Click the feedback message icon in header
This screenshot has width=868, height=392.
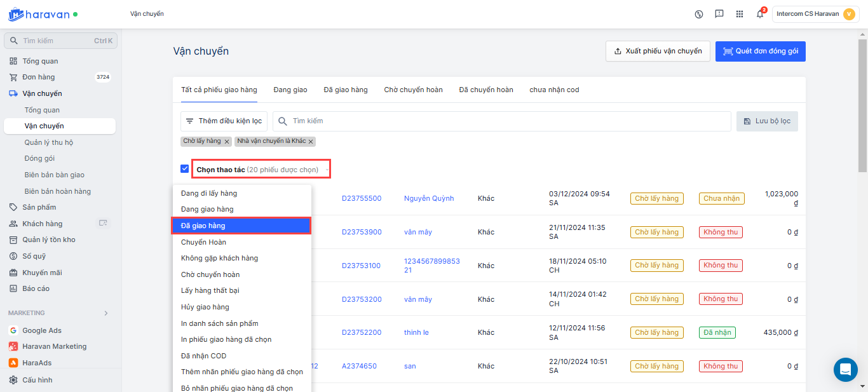pos(719,14)
